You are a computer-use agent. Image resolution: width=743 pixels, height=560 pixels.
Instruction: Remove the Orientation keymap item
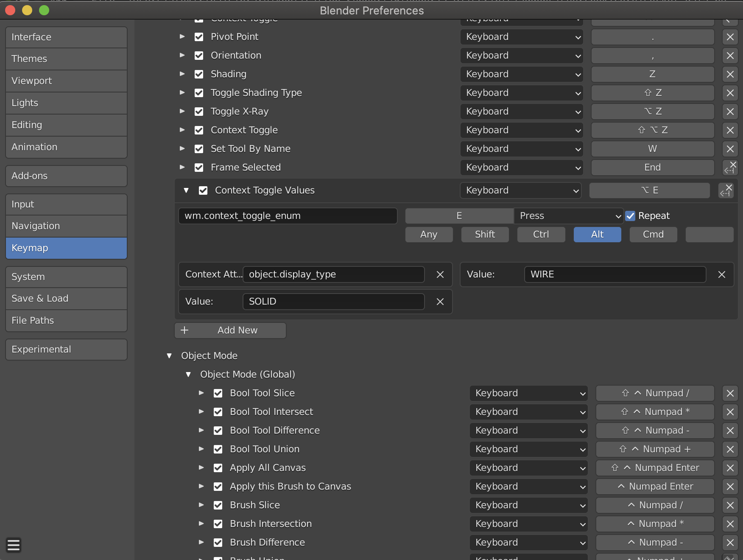coord(730,56)
